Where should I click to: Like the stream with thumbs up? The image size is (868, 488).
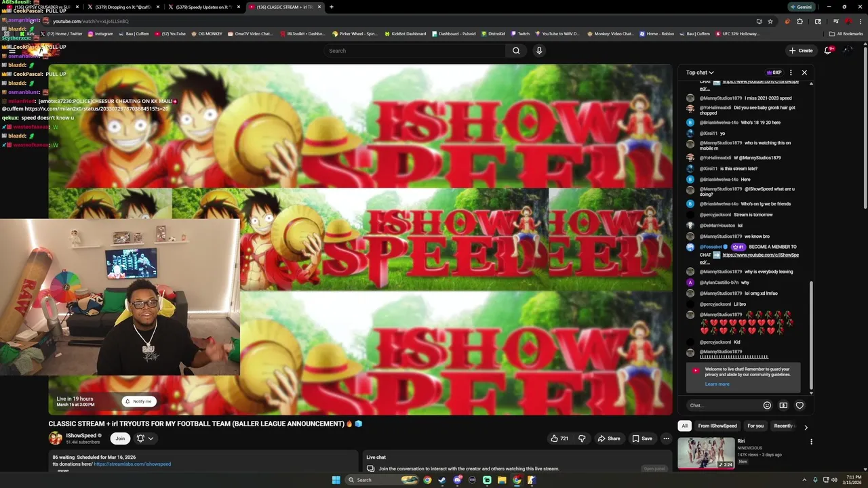coord(559,439)
